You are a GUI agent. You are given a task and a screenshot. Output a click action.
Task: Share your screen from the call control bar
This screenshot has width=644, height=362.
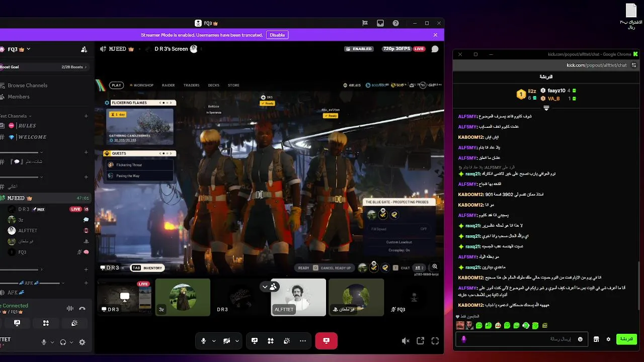(x=255, y=341)
